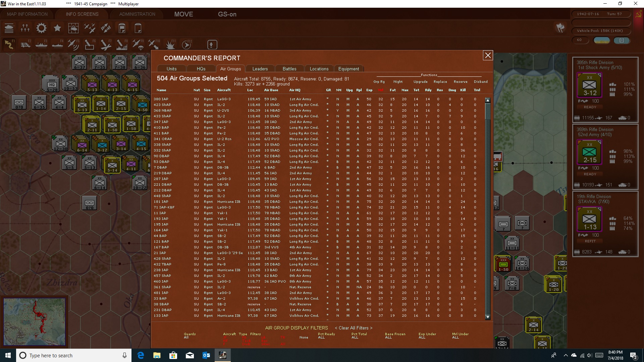This screenshot has height=362, width=644.
Task: Open Outlook from the taskbar
Action: [x=206, y=355]
